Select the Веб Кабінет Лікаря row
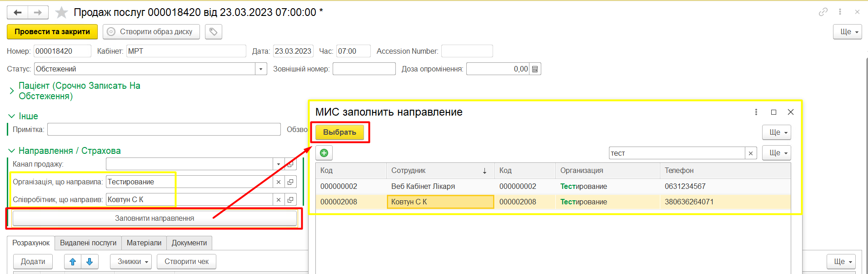Image resolution: width=868 pixels, height=274 pixels. tap(423, 186)
